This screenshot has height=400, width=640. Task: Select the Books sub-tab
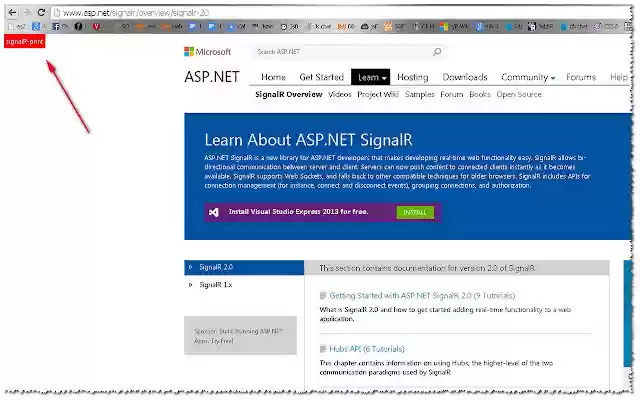coord(480,94)
